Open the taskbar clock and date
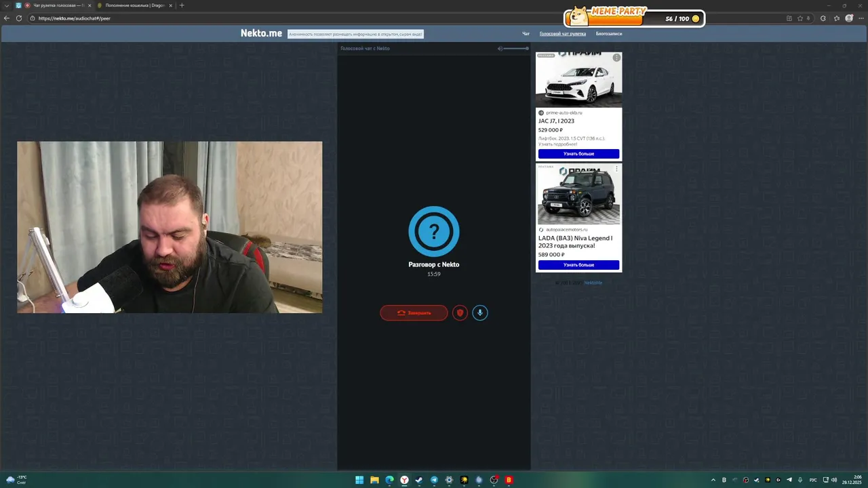This screenshot has height=488, width=868. coord(852,480)
